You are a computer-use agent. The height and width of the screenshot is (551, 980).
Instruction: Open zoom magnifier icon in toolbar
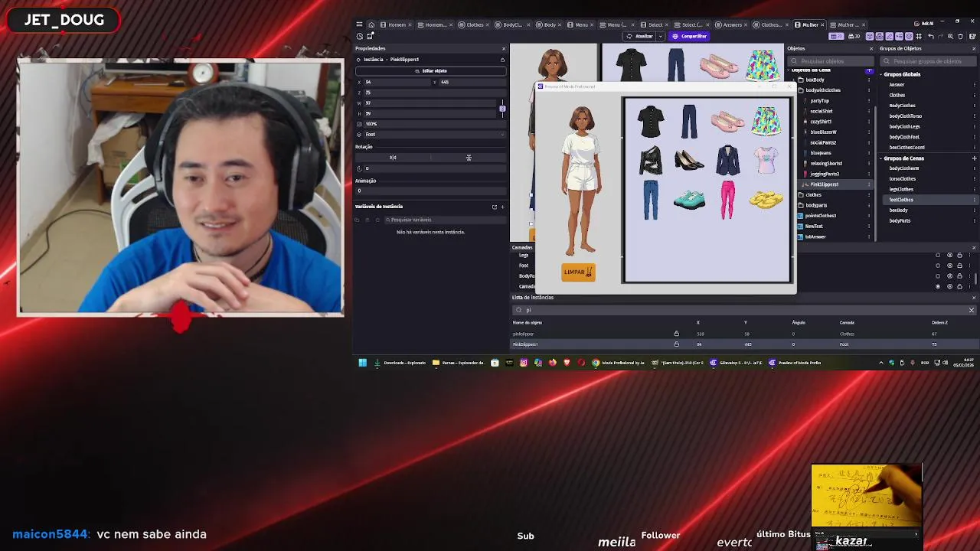(x=950, y=36)
